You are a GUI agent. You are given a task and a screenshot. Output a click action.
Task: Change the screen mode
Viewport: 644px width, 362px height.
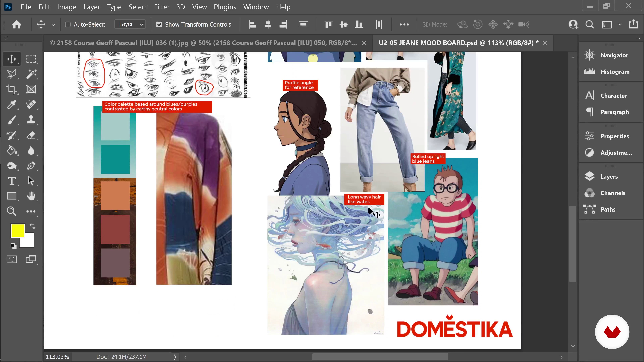(31, 260)
